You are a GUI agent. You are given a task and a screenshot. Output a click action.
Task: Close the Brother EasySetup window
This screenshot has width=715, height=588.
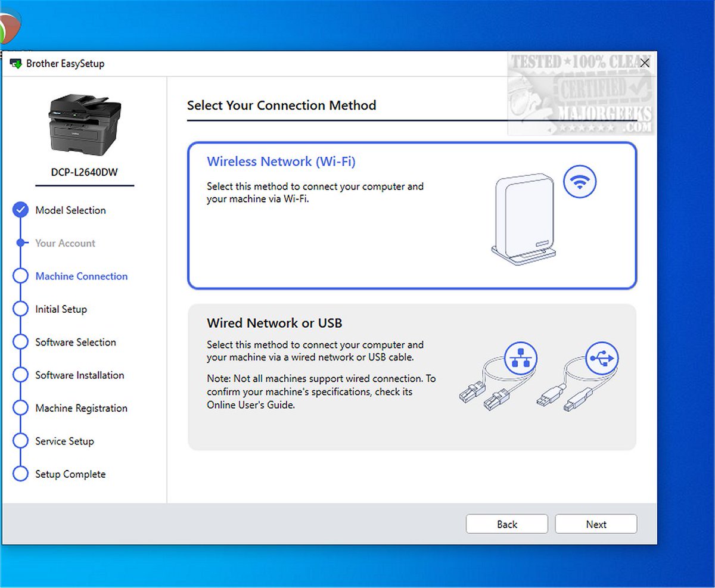[644, 63]
